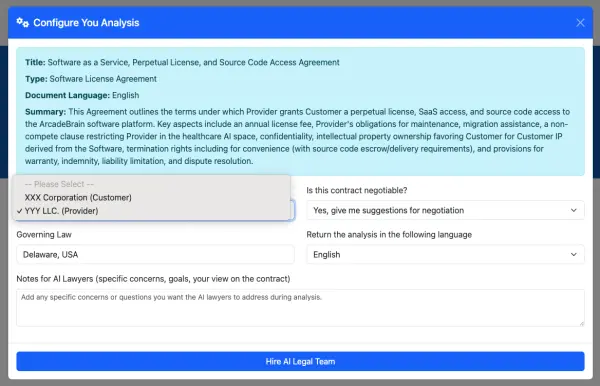Click the 'Summary:' label text
The image size is (600, 386).
(46, 112)
